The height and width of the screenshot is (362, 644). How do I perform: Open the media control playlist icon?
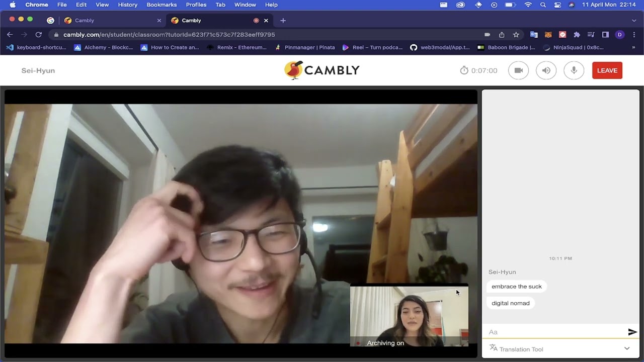tap(591, 35)
